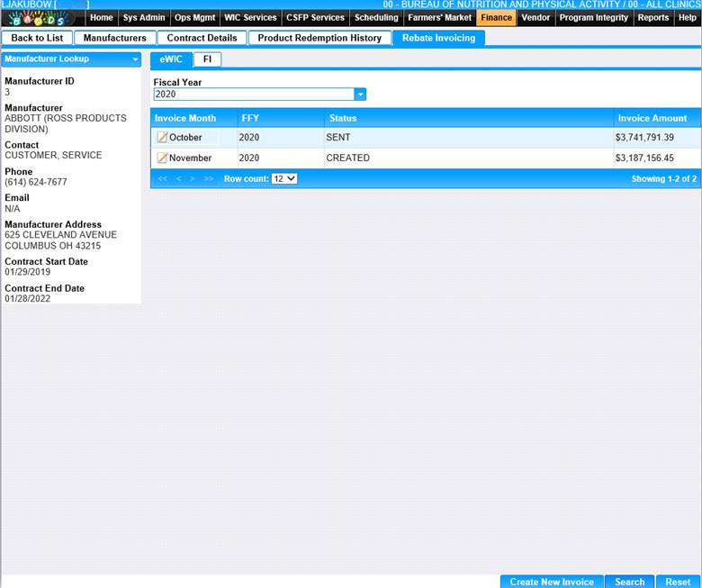Click the Reset button
Viewport: 702px width, 588px height.
tap(678, 582)
